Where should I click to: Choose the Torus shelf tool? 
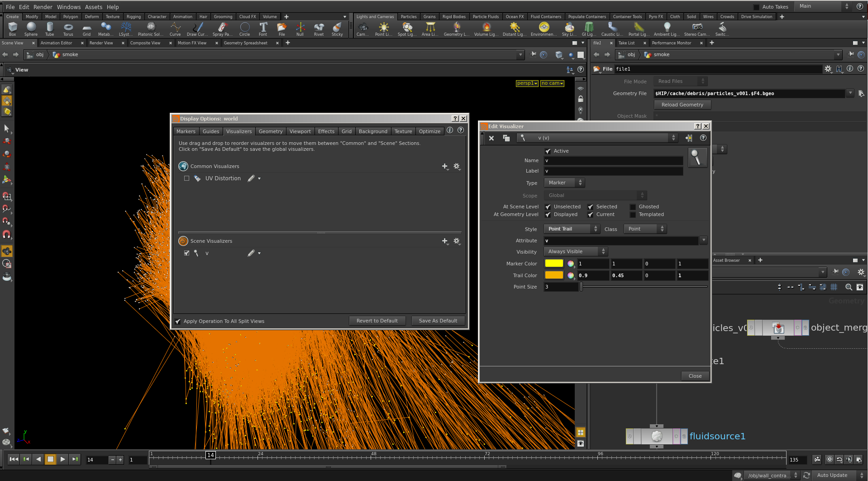[x=68, y=29]
